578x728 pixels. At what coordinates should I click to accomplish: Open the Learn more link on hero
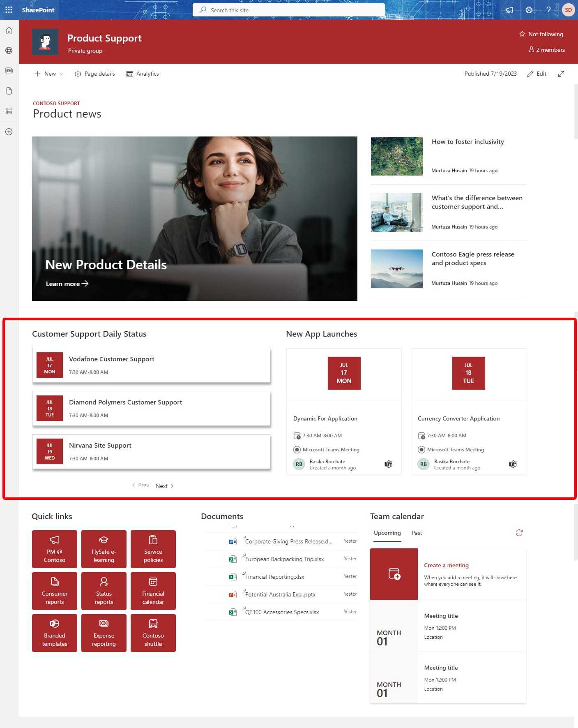tap(67, 284)
